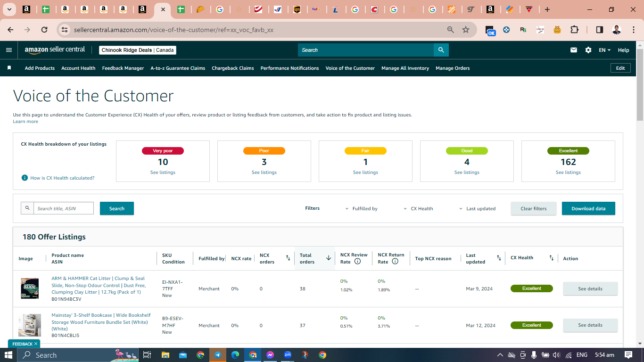This screenshot has height=362, width=644.
Task: Click the zoom magnifier icon in address bar
Action: click(x=451, y=30)
